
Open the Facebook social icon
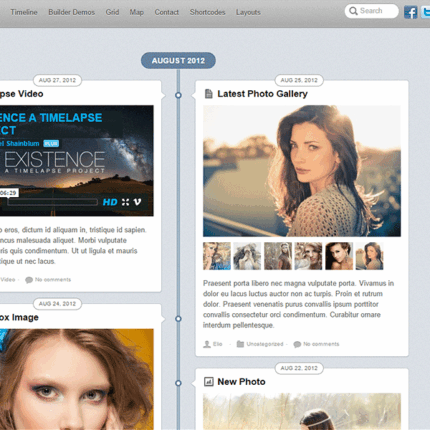coord(410,12)
